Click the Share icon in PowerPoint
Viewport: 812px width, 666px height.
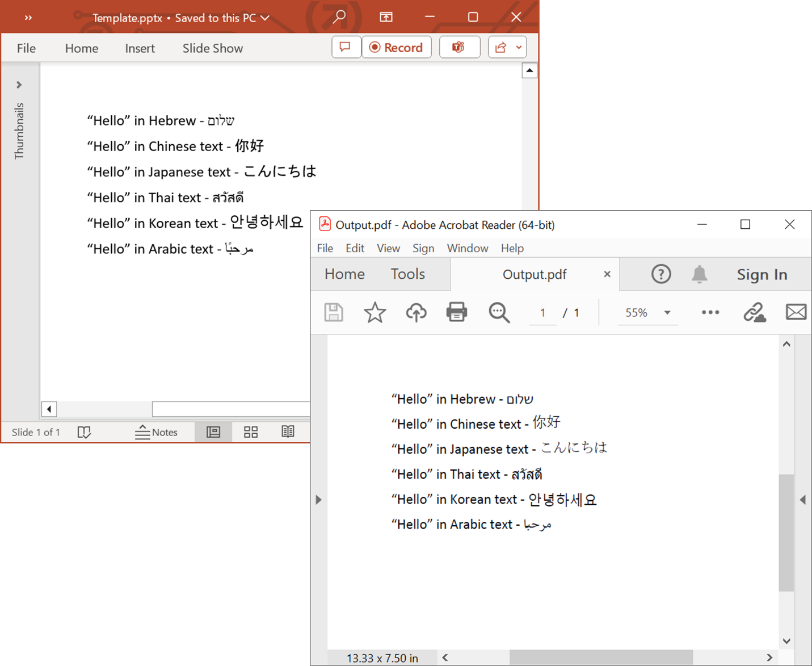click(x=500, y=47)
